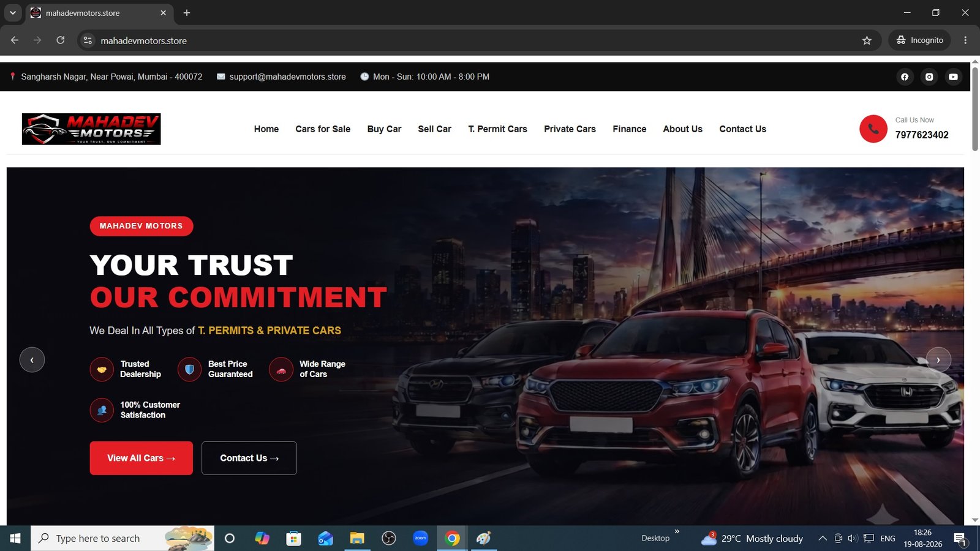This screenshot has width=980, height=551.
Task: Open Microsoft Store from taskbar
Action: pyautogui.click(x=294, y=538)
